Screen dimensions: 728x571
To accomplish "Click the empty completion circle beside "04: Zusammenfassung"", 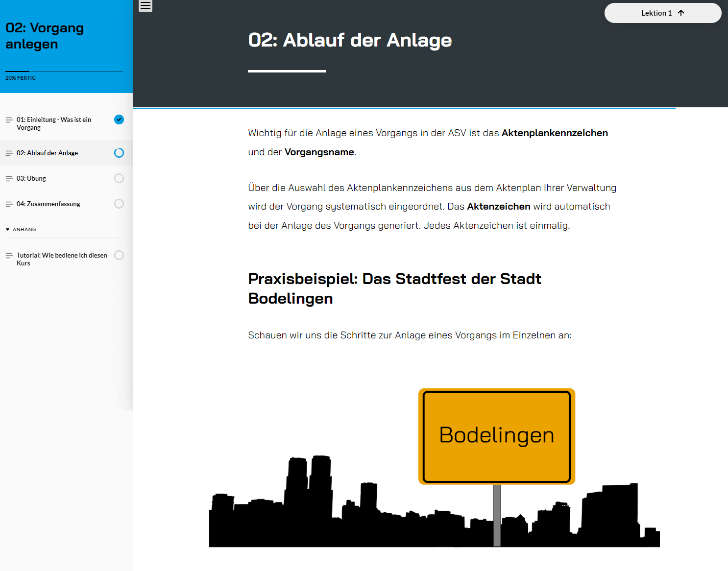I will click(119, 204).
